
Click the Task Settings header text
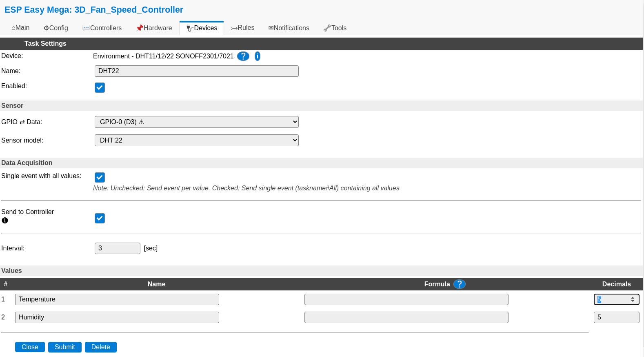tap(45, 43)
